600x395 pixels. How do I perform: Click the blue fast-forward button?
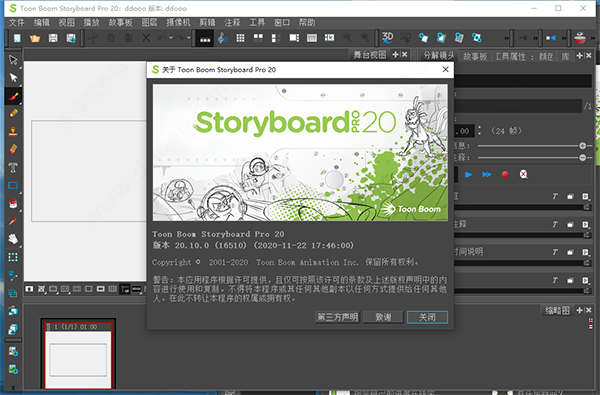pyautogui.click(x=486, y=175)
